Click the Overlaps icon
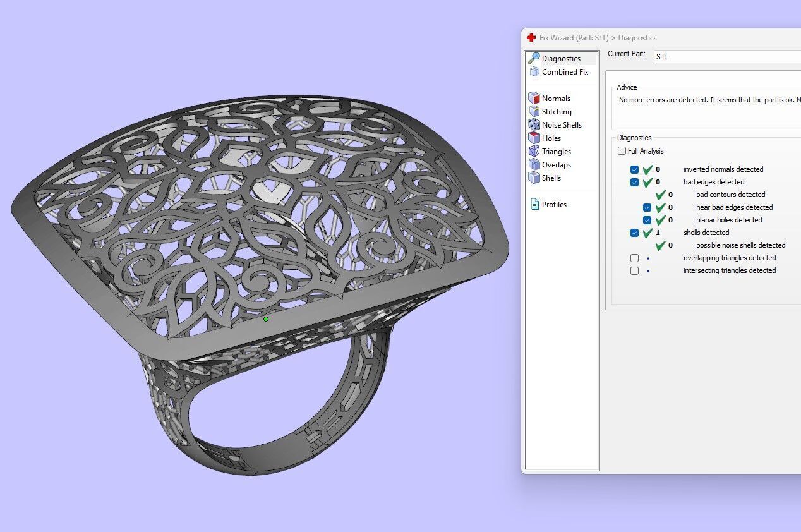801x532 pixels. point(534,165)
